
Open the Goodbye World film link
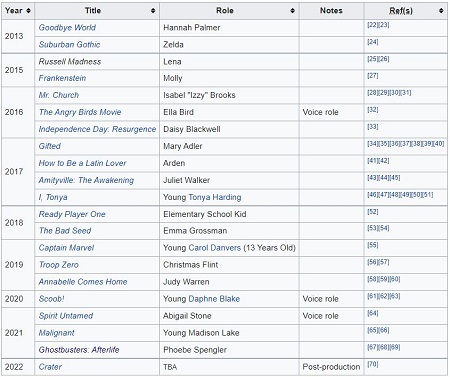[x=67, y=28]
